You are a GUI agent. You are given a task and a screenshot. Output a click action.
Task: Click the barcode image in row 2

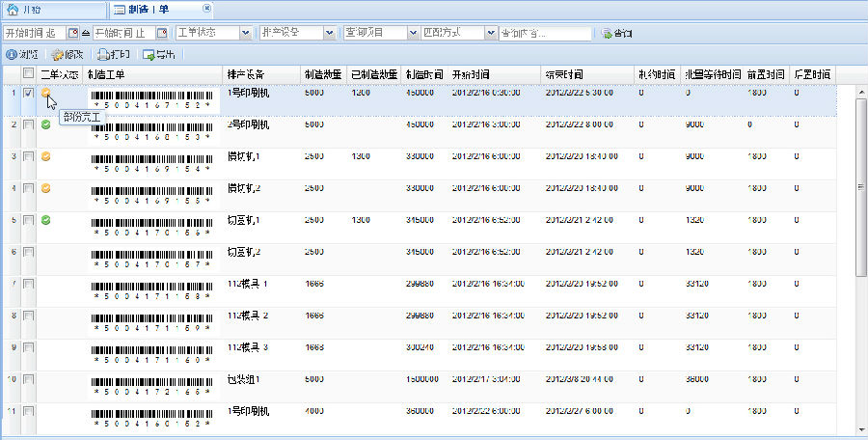(x=152, y=132)
